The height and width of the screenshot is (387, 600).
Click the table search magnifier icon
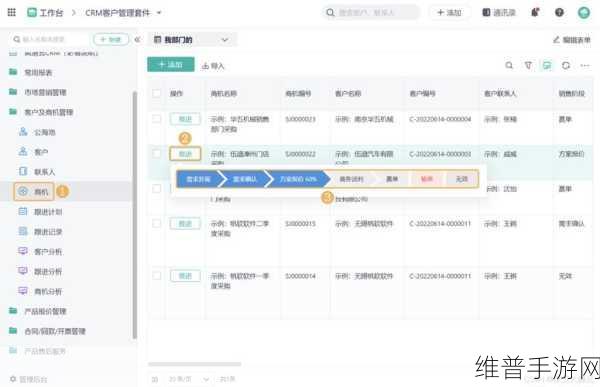pyautogui.click(x=509, y=65)
